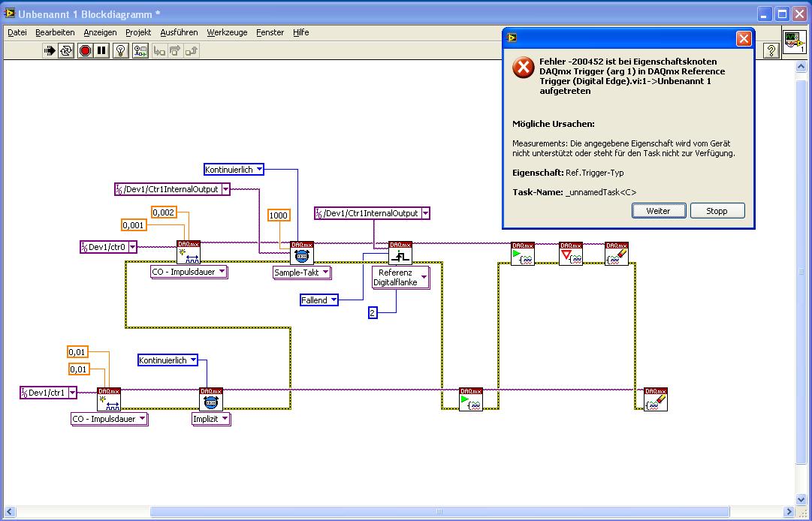Select the DAQmx Timing Implizit node
Screen dimensions: 812x521
pyautogui.click(x=211, y=399)
